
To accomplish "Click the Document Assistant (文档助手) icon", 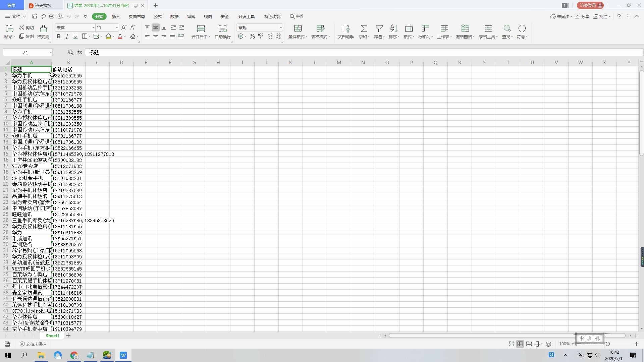I will click(x=346, y=28).
